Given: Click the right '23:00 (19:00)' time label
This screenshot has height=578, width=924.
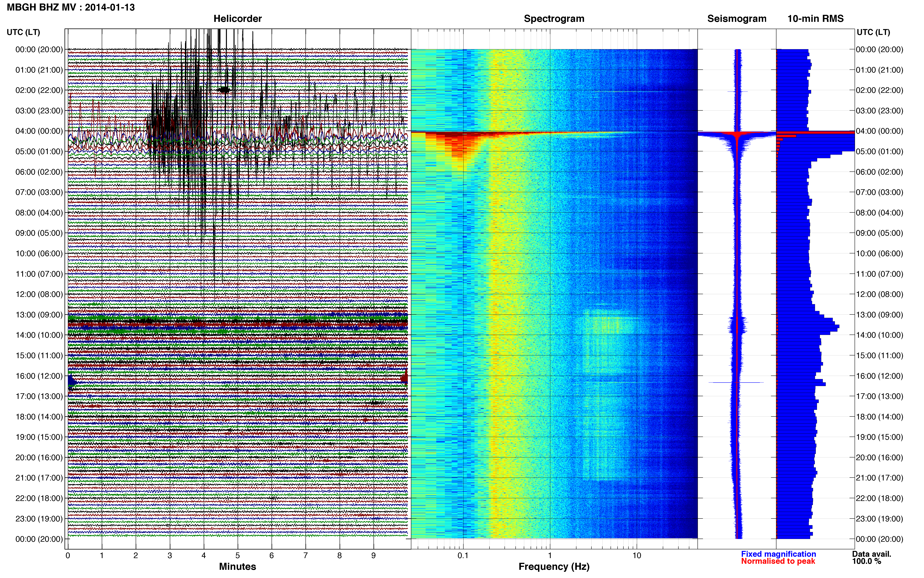Looking at the screenshot, I should click(x=880, y=519).
